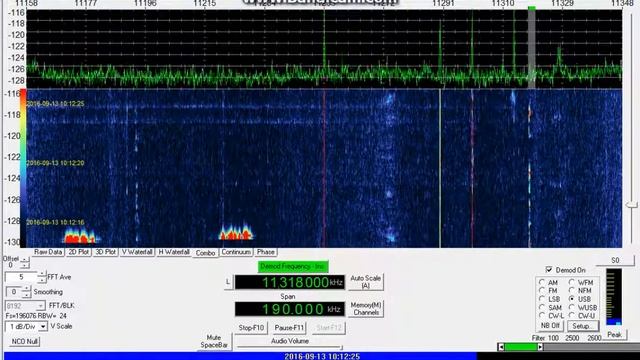Select the NFM demodulation mode

(572, 291)
